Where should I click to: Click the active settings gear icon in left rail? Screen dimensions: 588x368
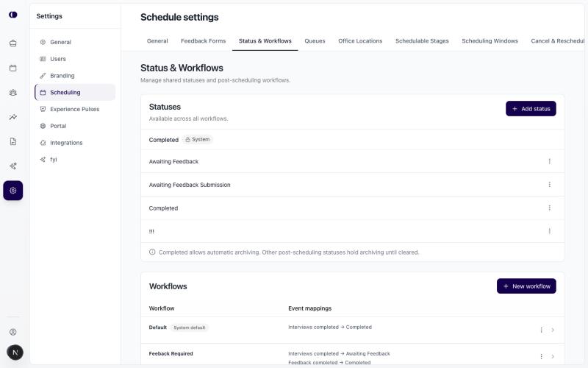[x=12, y=191]
